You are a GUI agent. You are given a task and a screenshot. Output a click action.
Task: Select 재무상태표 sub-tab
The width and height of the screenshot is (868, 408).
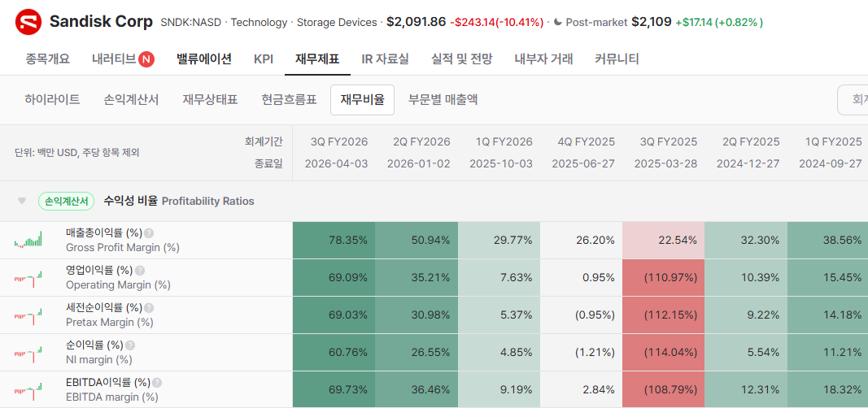[x=210, y=99]
